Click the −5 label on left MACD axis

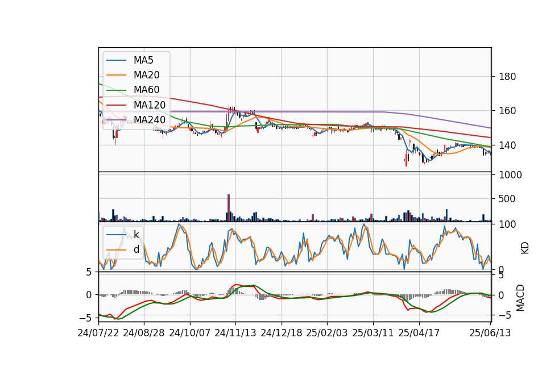point(85,318)
